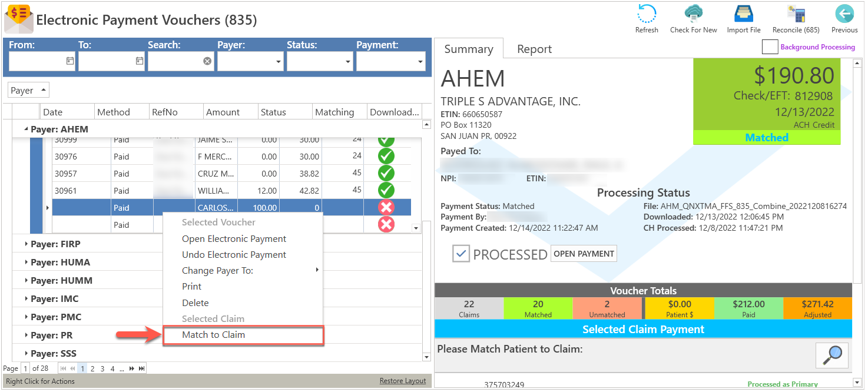Go to page 4 in the pager
This screenshot has width=868, height=392.
click(x=112, y=369)
